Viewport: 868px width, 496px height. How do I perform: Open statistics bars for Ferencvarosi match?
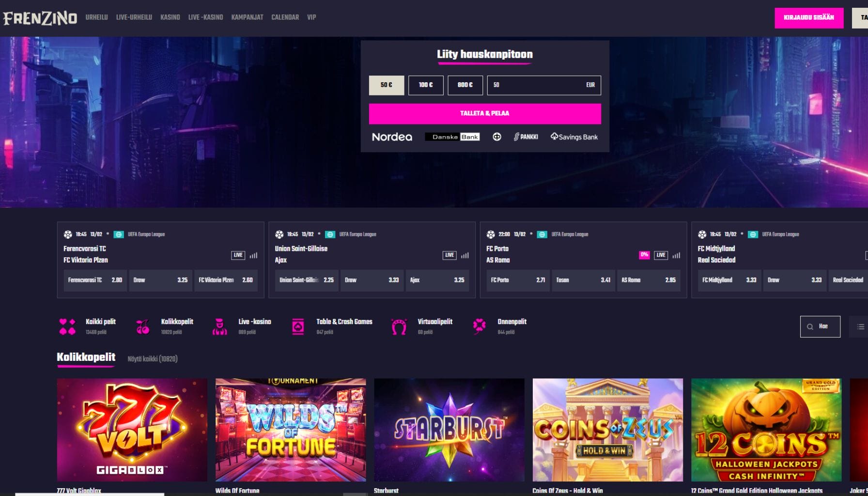[253, 255]
